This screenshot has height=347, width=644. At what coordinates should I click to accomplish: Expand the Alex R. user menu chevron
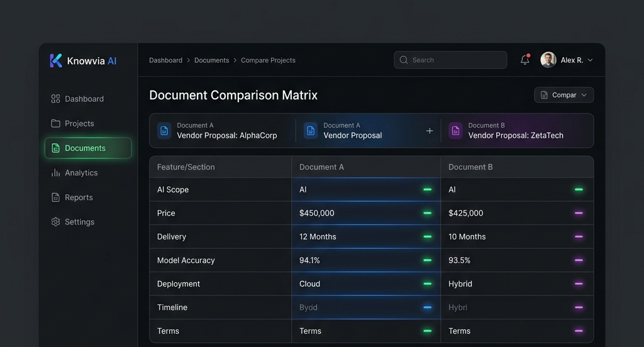(590, 60)
